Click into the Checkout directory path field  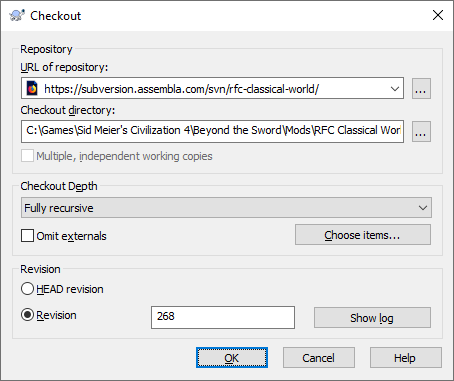[212, 131]
